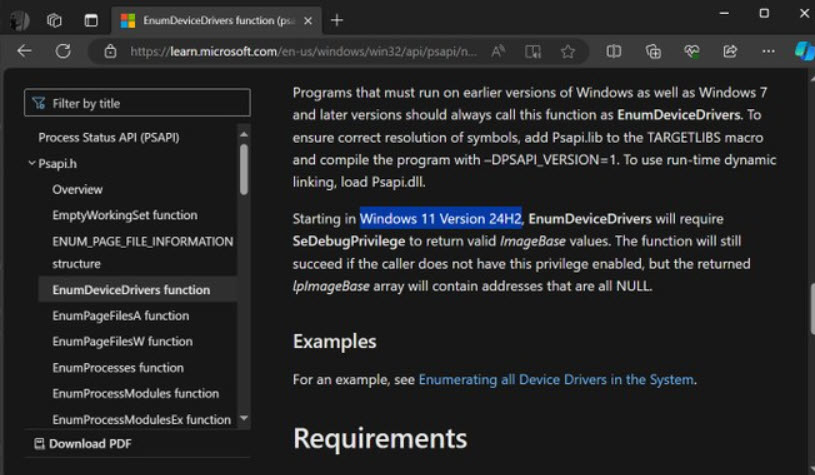Viewport: 815px width, 475px height.
Task: Open EmptyWorkingSet function page
Action: 125,215
